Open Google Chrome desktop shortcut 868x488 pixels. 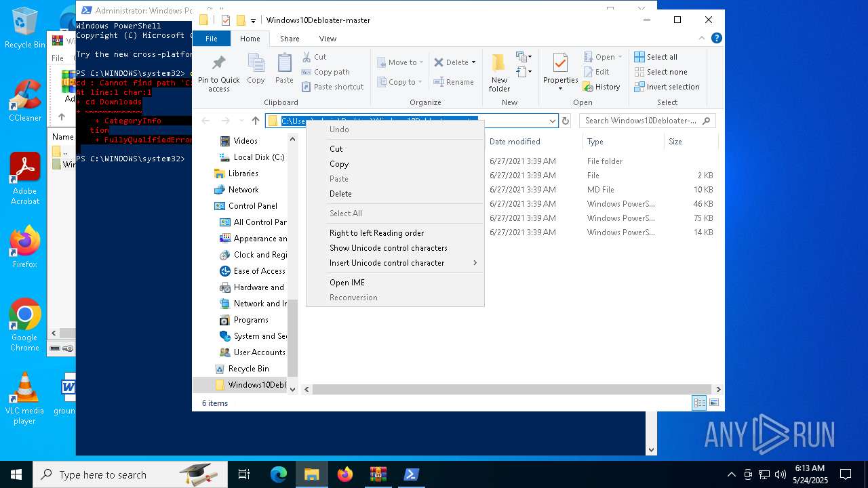point(25,325)
